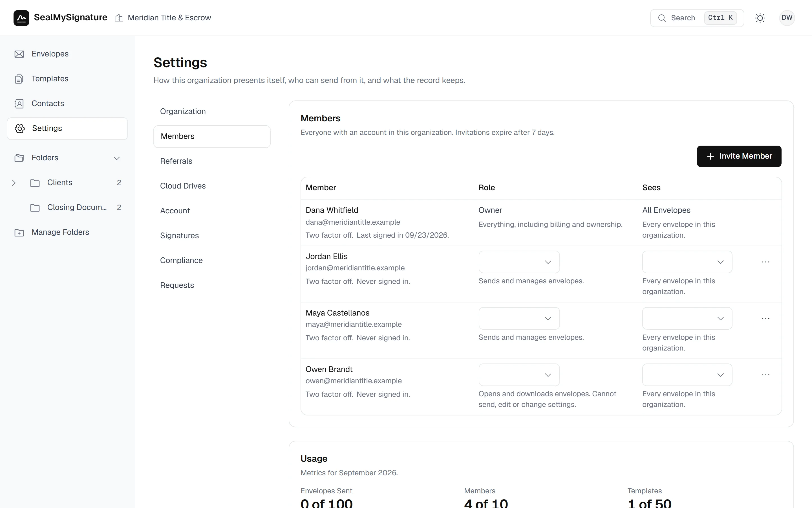Open the more options menu for Maya Castellanos
Image resolution: width=812 pixels, height=508 pixels.
(766, 318)
